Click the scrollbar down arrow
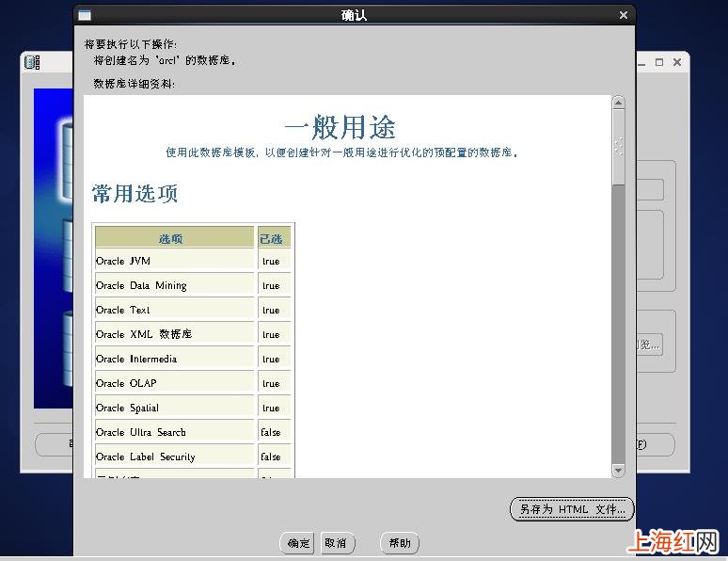 pos(618,471)
